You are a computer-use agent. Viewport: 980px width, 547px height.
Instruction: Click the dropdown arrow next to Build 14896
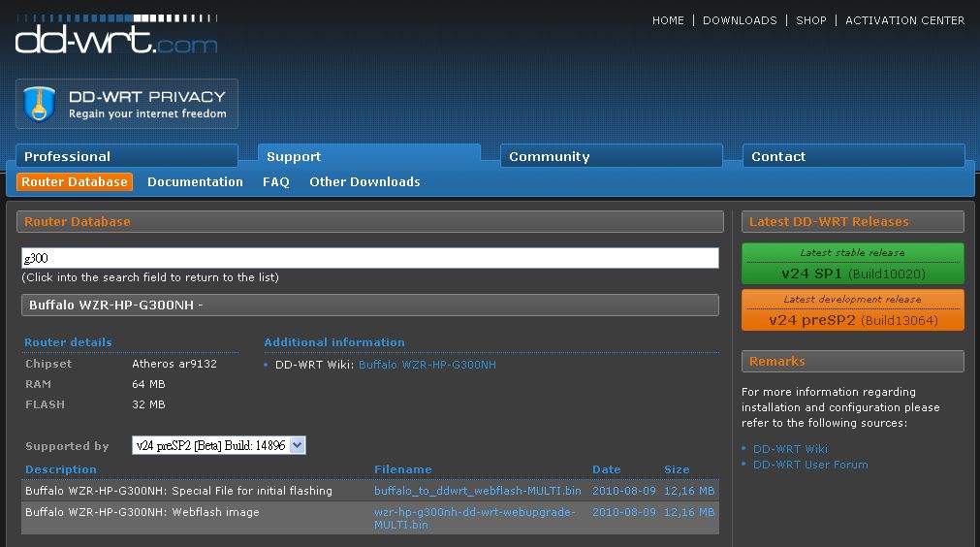click(298, 445)
